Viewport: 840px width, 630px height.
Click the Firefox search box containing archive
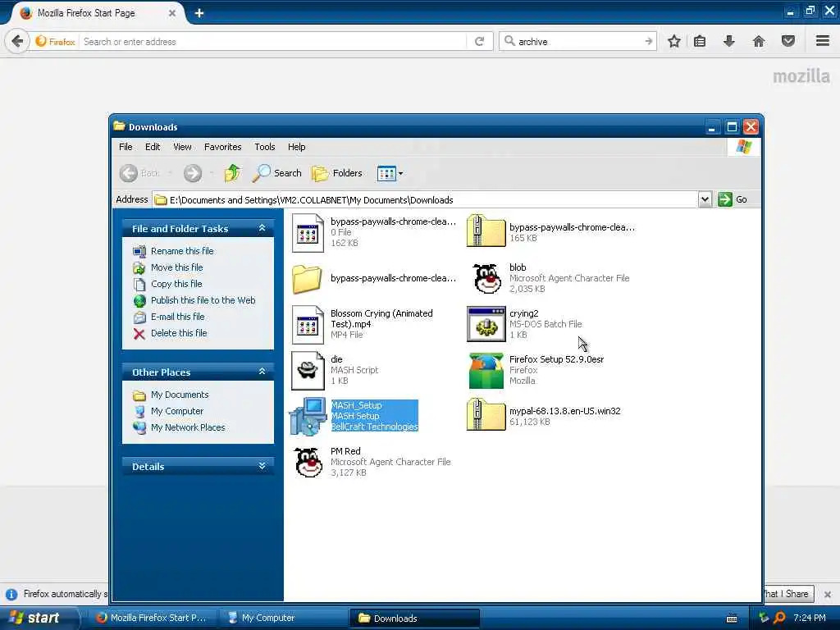click(578, 41)
